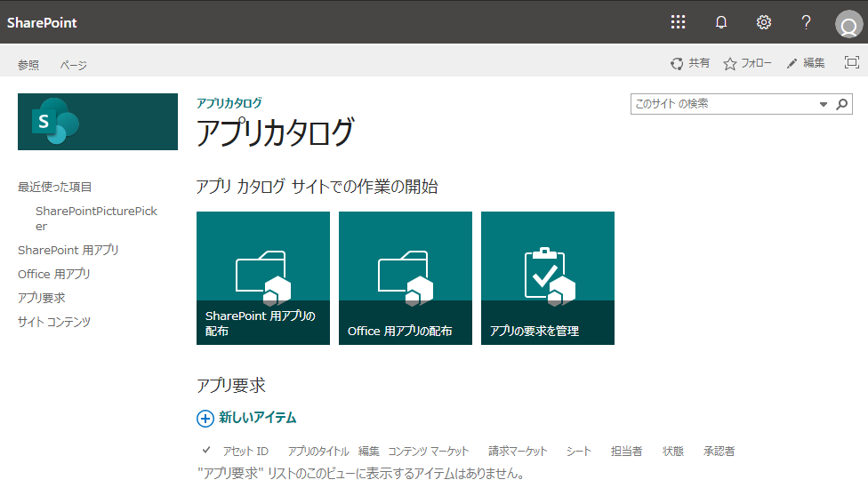Open the settings gear menu

point(763,22)
